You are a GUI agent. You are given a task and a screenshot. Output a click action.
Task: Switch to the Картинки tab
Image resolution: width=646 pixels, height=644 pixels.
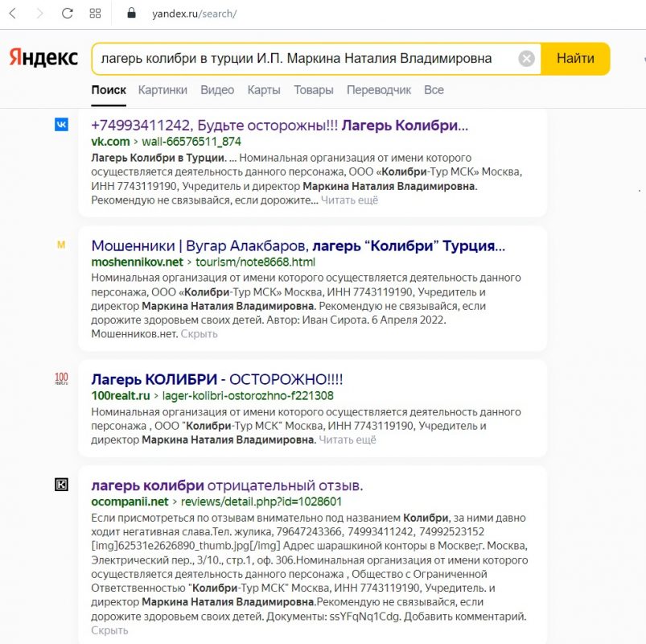[163, 90]
